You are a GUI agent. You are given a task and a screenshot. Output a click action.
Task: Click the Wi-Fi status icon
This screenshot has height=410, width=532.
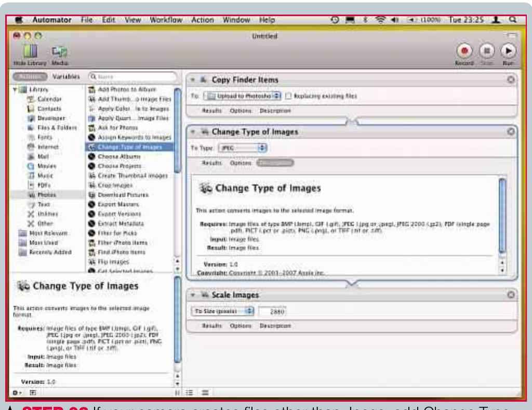click(x=380, y=20)
